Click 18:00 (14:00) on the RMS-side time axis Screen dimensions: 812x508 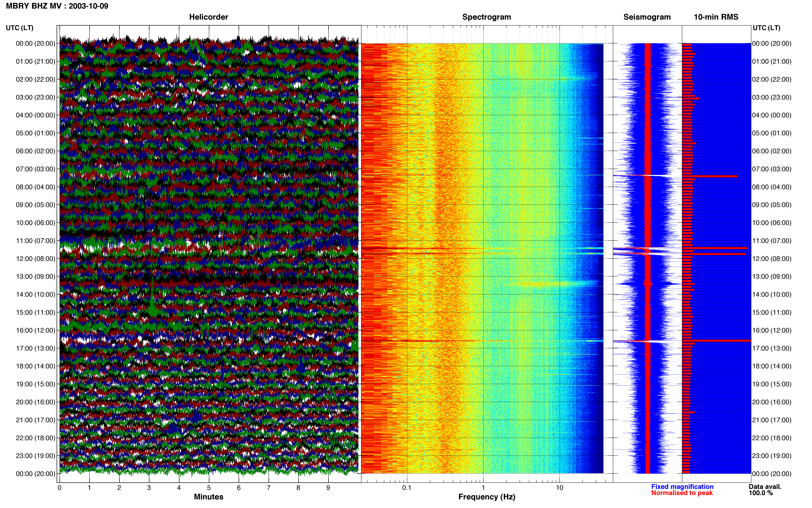pyautogui.click(x=772, y=366)
